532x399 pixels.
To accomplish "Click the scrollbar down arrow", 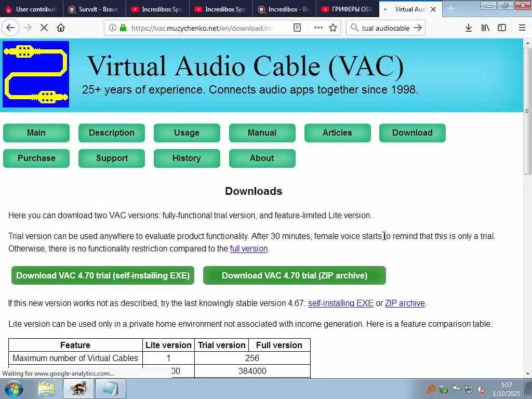I will [x=527, y=374].
